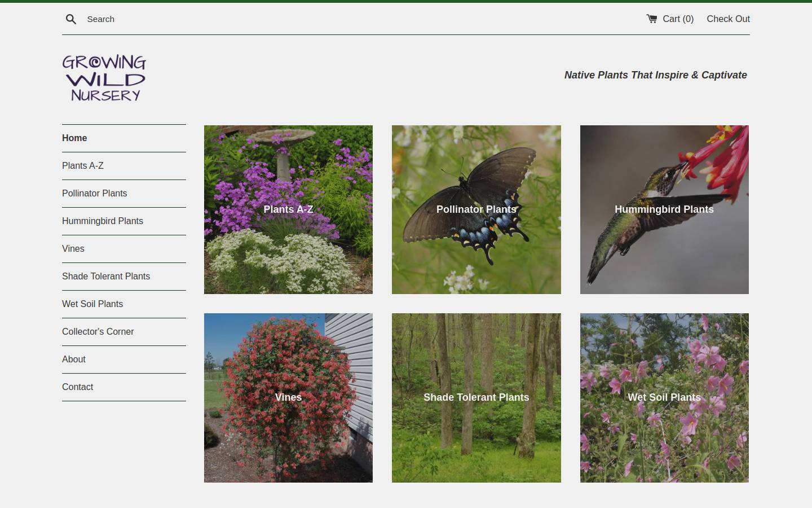Click the Vines image tile
Viewport: 812px width, 508px height.
[x=288, y=398]
